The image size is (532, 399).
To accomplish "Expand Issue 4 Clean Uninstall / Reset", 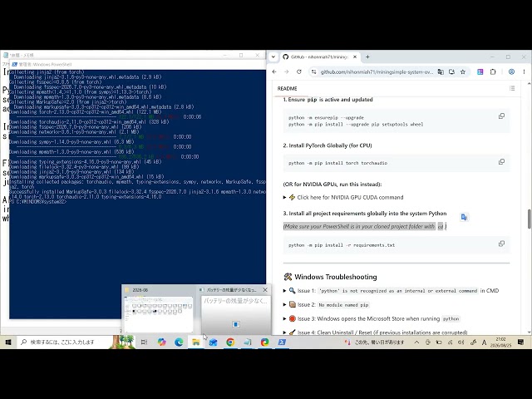I will point(375,332).
